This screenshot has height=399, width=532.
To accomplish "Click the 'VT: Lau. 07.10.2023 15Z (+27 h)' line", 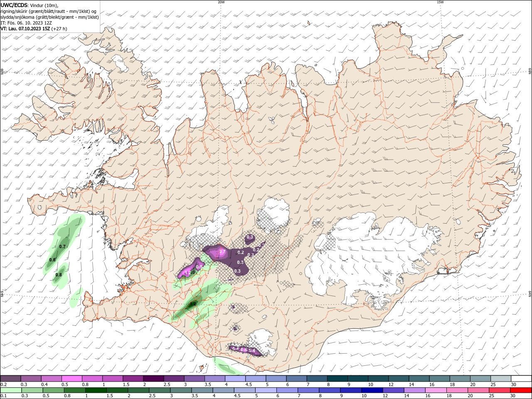I will tap(34, 29).
